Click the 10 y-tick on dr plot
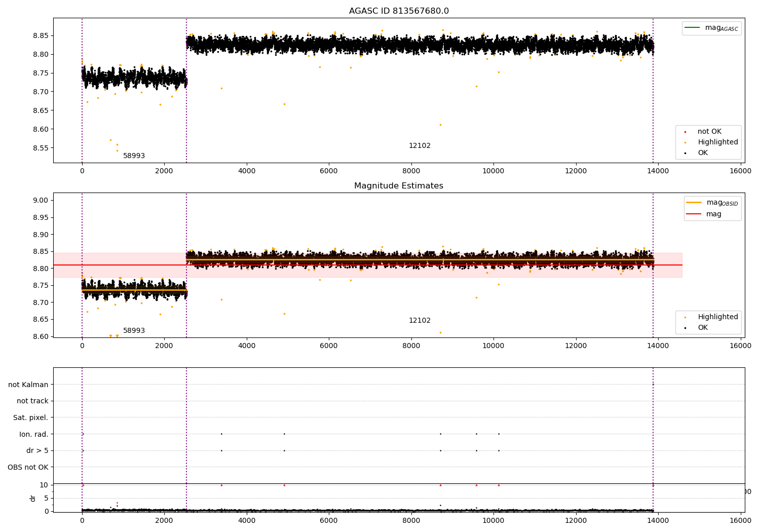 pyautogui.click(x=44, y=485)
